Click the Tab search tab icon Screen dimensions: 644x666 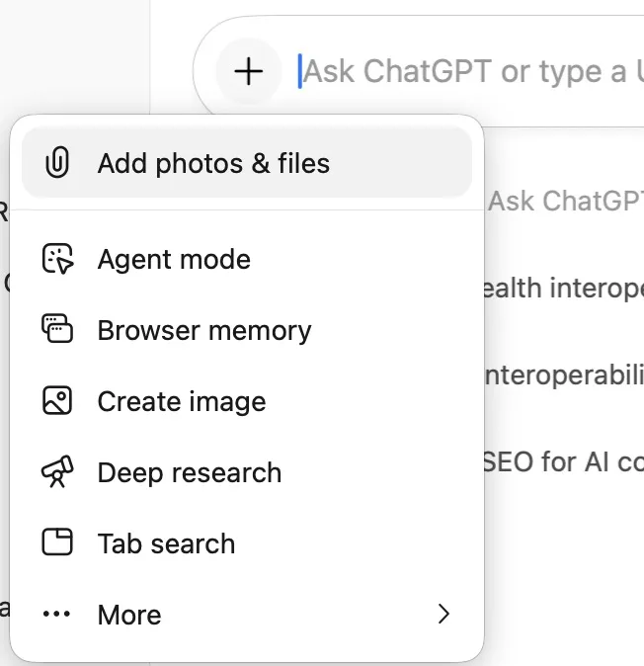(x=57, y=541)
